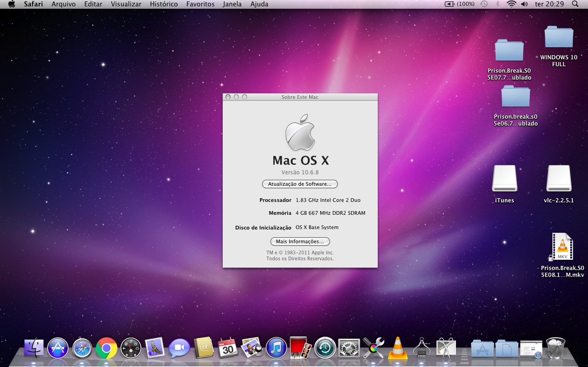Open Finder from the dock
588x367 pixels.
[34, 348]
